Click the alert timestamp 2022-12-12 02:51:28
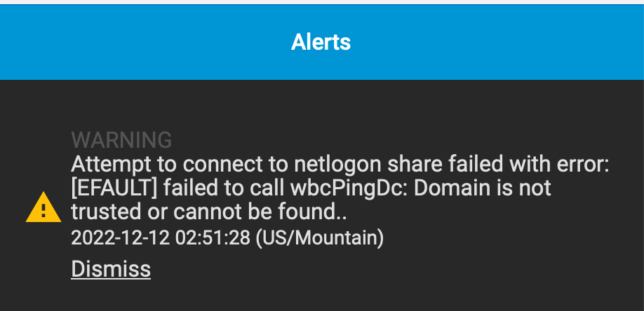Screen dimensions: 644x311 161,237
